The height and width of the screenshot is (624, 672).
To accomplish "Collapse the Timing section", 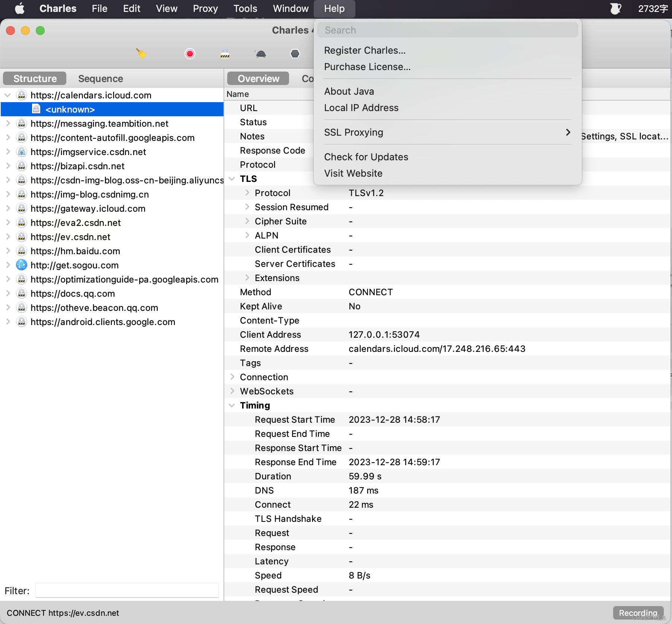I will click(232, 405).
